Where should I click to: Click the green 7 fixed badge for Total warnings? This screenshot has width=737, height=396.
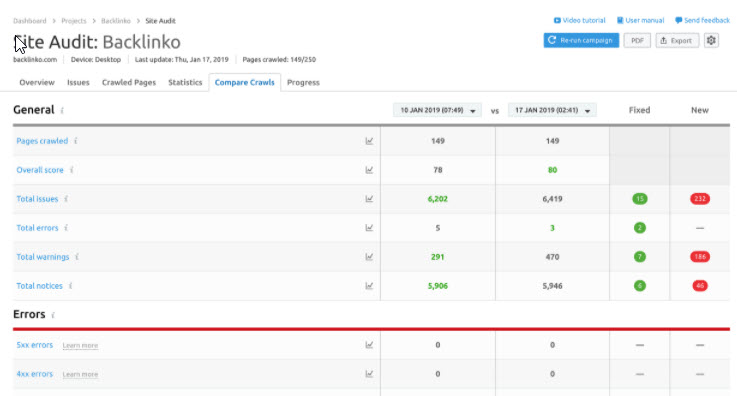tap(640, 257)
